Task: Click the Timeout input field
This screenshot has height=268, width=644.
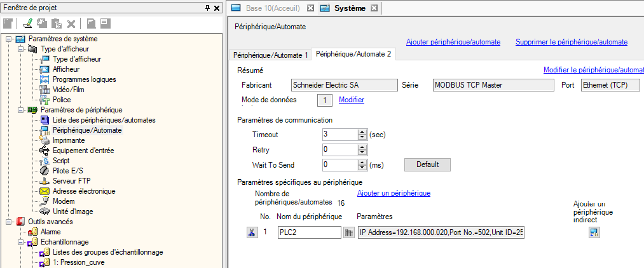Action: click(340, 134)
